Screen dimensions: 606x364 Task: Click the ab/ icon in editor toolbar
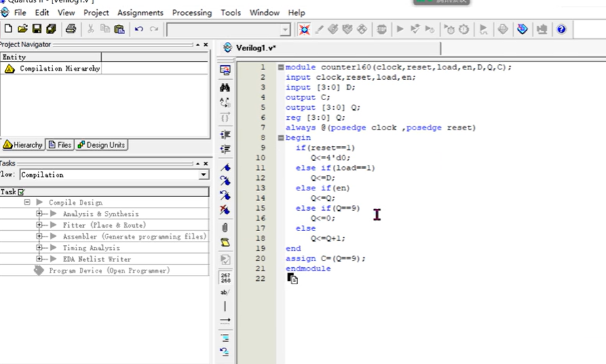(225, 292)
